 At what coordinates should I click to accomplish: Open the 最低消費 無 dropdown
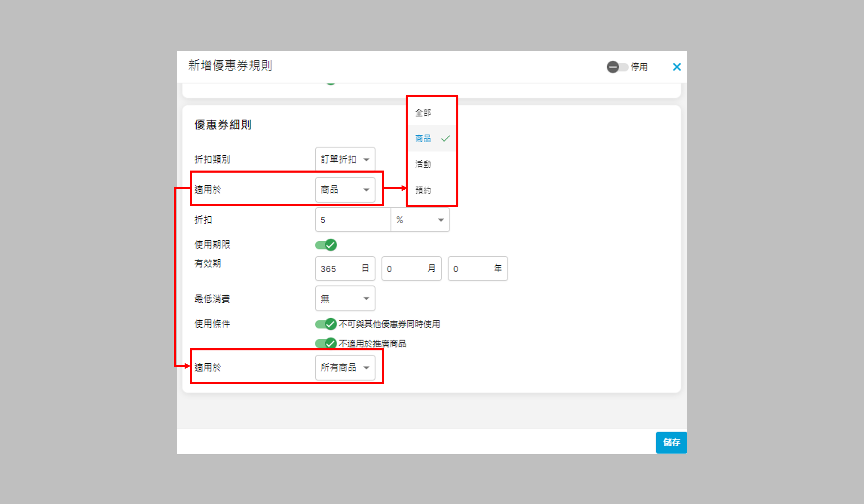coord(345,299)
